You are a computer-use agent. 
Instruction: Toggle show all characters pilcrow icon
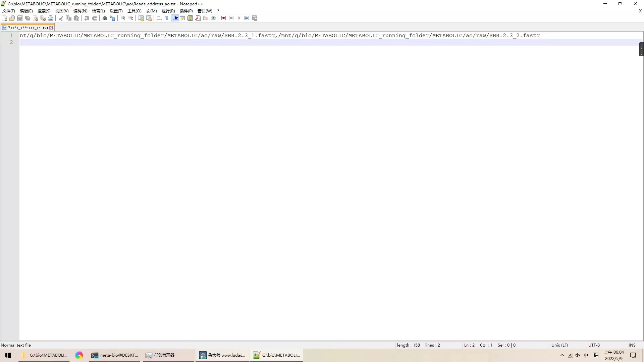pyautogui.click(x=167, y=18)
